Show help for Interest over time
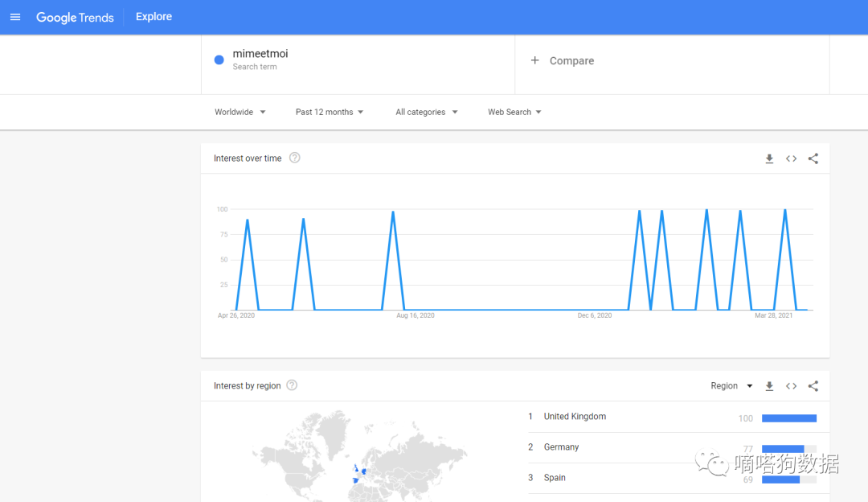This screenshot has width=868, height=502. tap(294, 158)
